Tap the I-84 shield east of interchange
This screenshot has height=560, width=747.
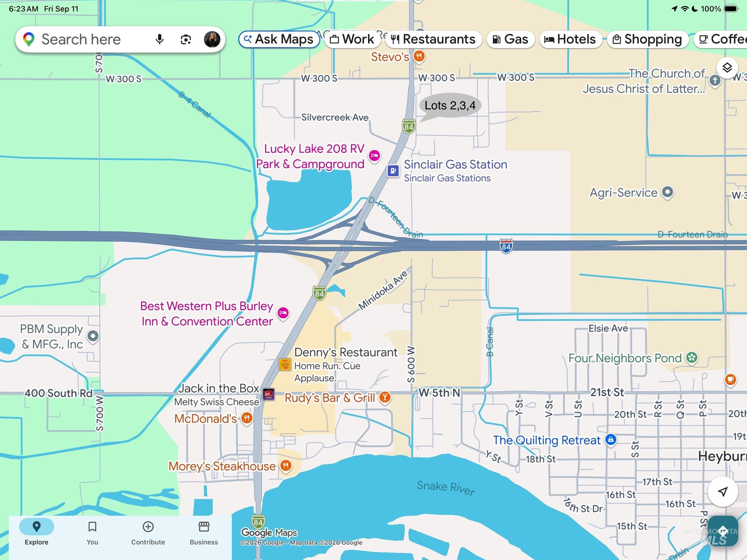point(506,246)
